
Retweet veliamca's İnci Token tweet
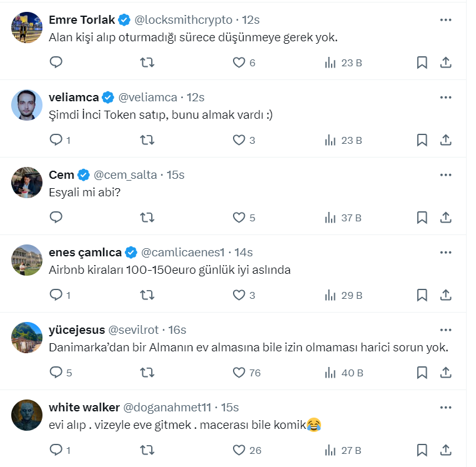pyautogui.click(x=147, y=140)
